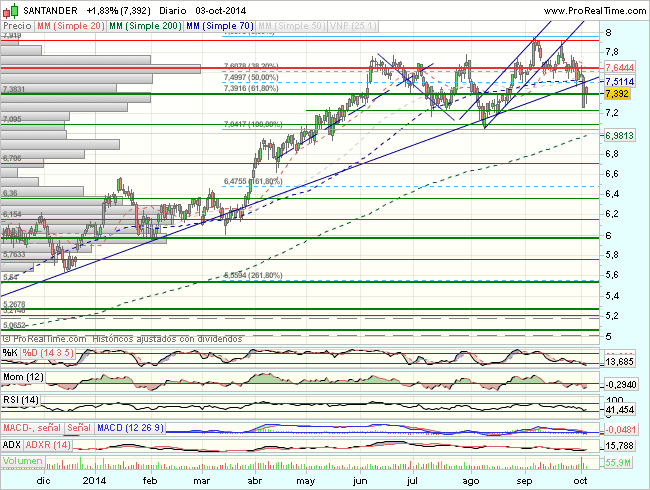Click the 5,5594 (261,80%) Fibonacci label
Screen dimensions: 650x490
coord(253,275)
